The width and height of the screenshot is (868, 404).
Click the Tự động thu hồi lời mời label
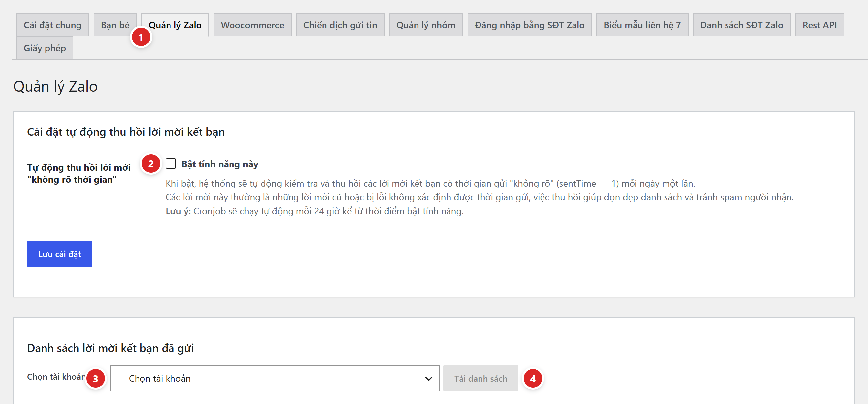pos(79,173)
